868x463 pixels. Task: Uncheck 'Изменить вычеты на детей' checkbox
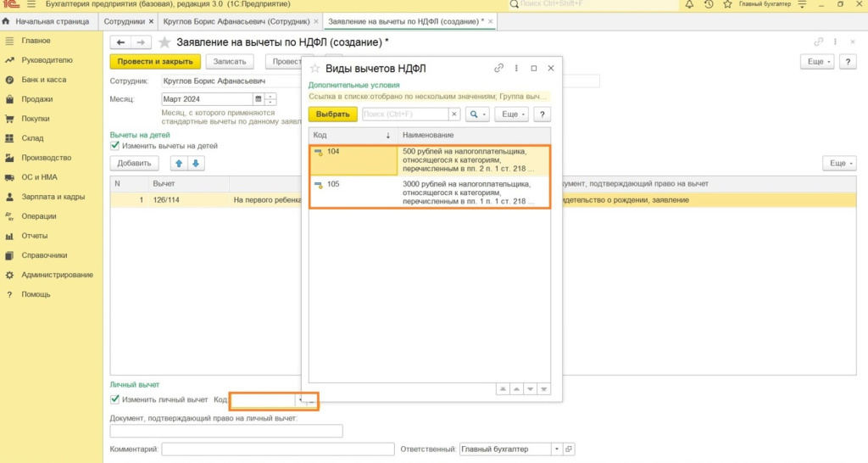115,146
